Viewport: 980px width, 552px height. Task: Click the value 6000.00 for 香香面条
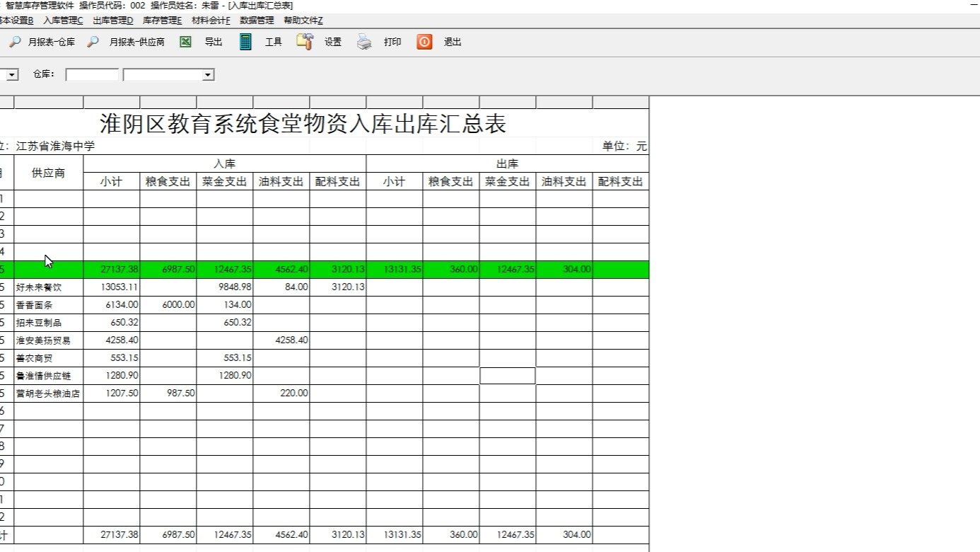click(x=179, y=305)
